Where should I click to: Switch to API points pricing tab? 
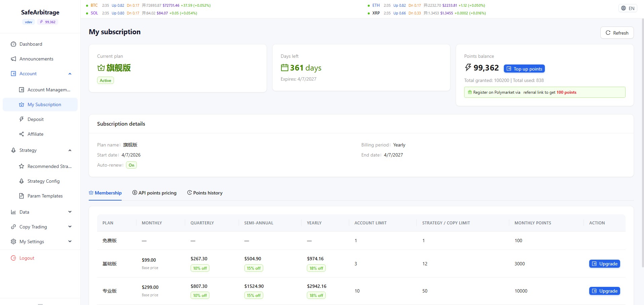(154, 193)
